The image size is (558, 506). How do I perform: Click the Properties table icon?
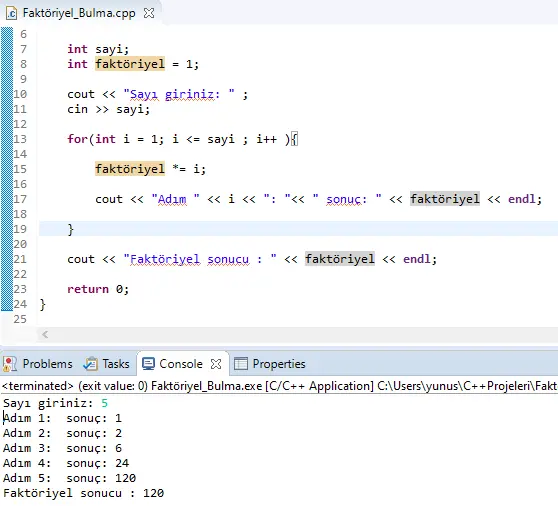pos(241,364)
